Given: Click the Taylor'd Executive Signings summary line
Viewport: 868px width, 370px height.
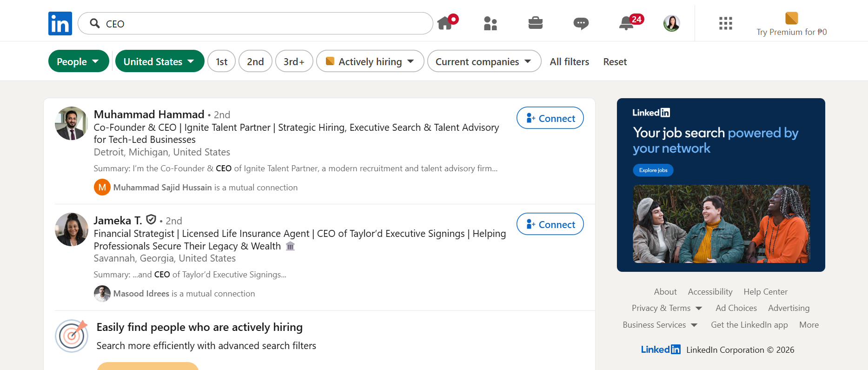Looking at the screenshot, I should click(x=190, y=275).
